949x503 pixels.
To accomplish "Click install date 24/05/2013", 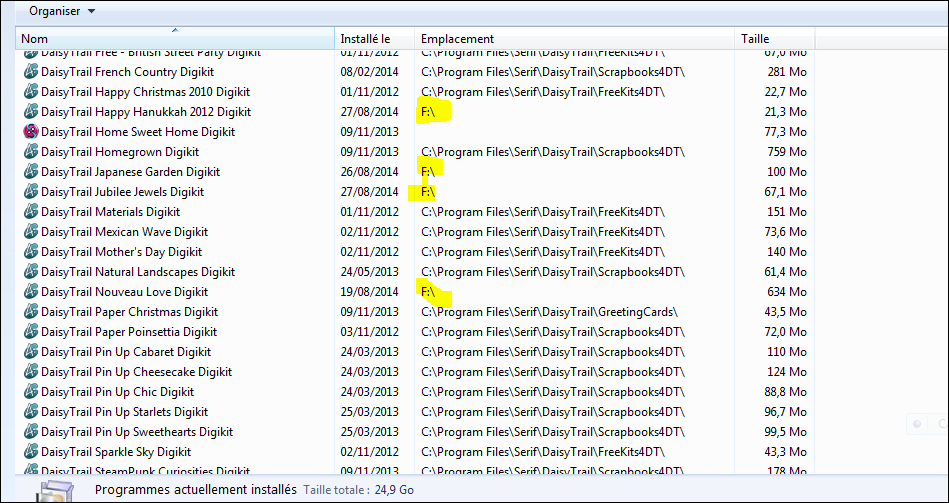I will pyautogui.click(x=369, y=272).
